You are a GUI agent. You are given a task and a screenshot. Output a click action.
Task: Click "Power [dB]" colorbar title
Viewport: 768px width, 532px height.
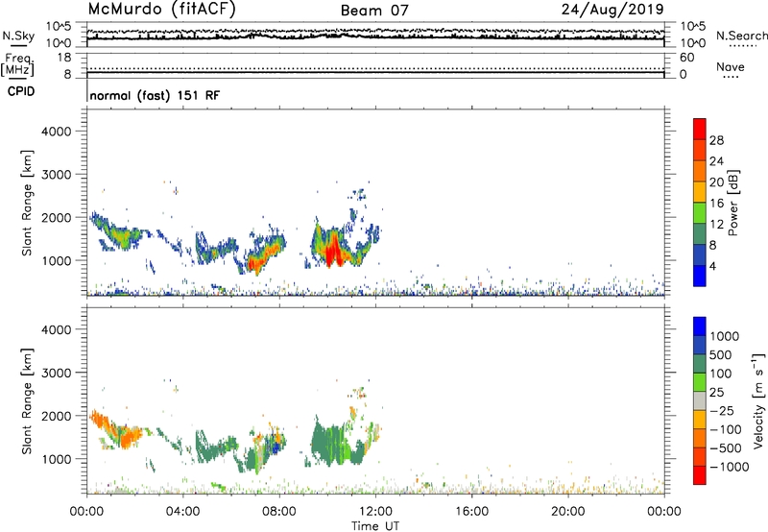(733, 203)
